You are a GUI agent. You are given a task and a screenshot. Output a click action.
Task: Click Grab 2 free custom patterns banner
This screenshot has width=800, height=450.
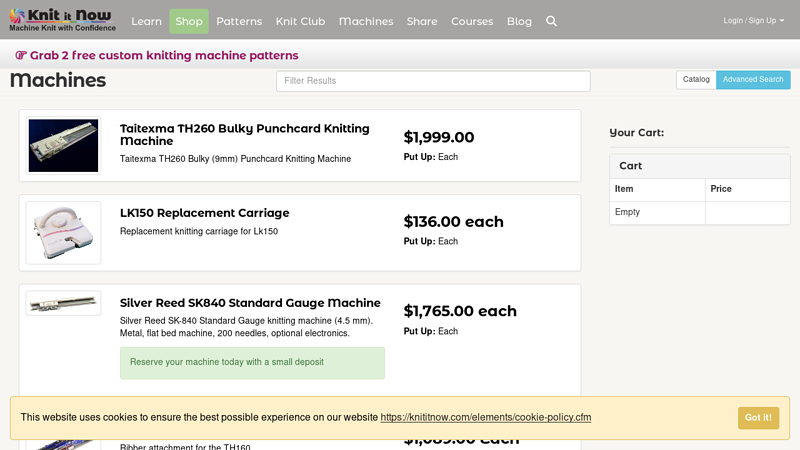(157, 55)
